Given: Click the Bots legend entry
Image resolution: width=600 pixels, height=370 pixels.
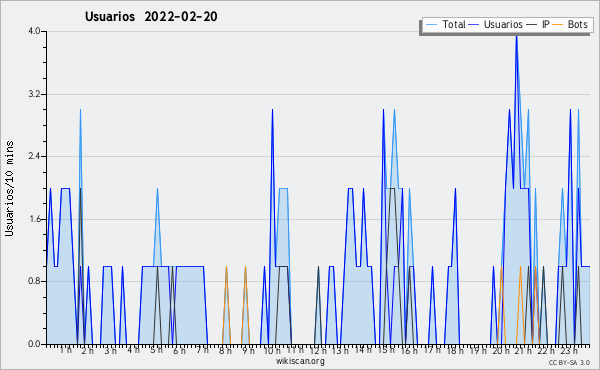Looking at the screenshot, I should (570, 24).
